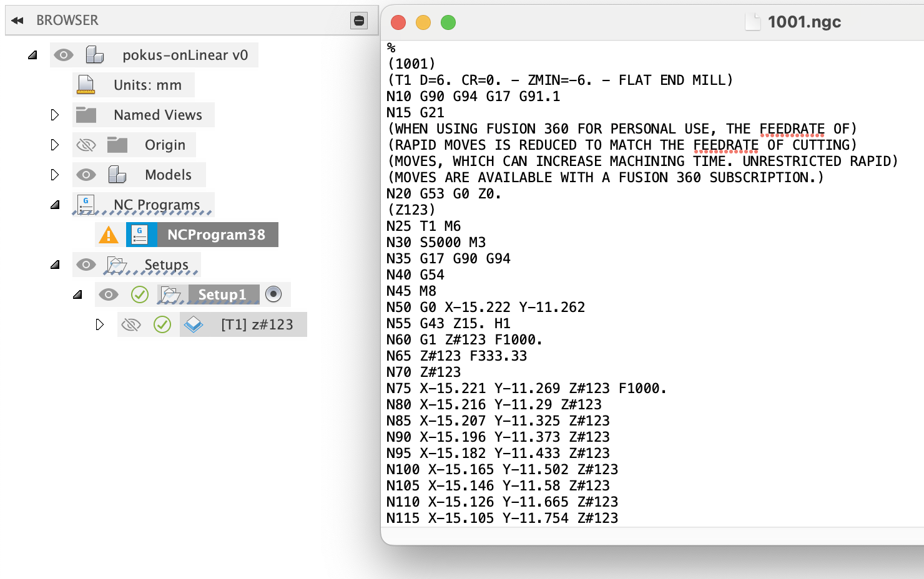The width and height of the screenshot is (924, 579).
Task: Hide the Models folder via eye icon
Action: [x=86, y=175]
